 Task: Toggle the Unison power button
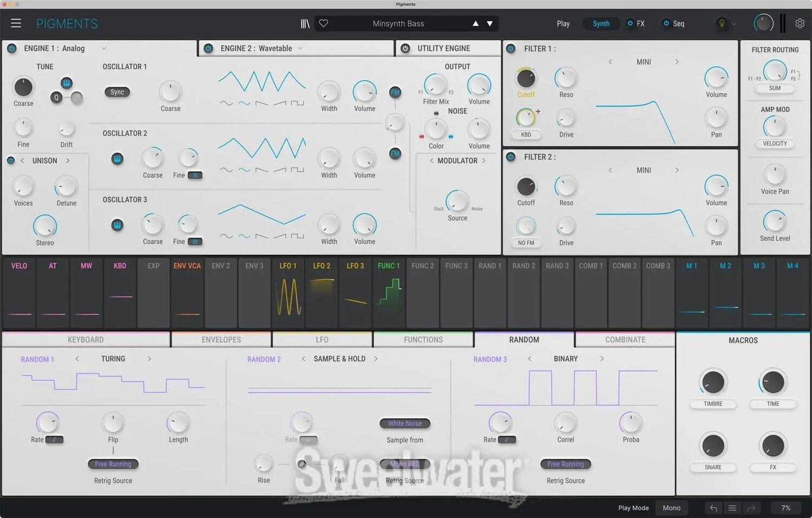10,160
